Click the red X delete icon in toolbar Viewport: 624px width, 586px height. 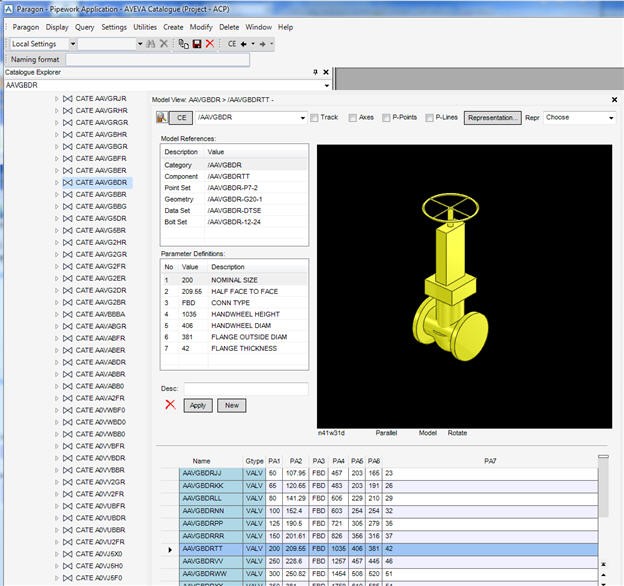pos(210,44)
